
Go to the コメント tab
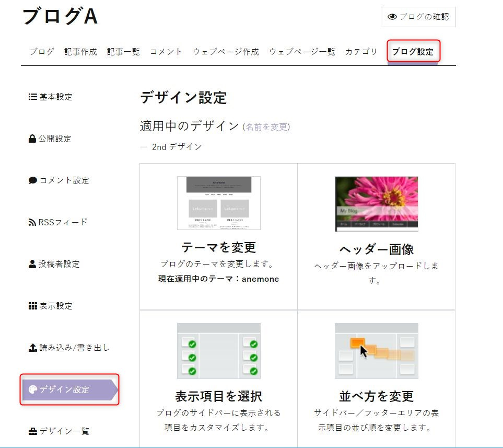[166, 52]
